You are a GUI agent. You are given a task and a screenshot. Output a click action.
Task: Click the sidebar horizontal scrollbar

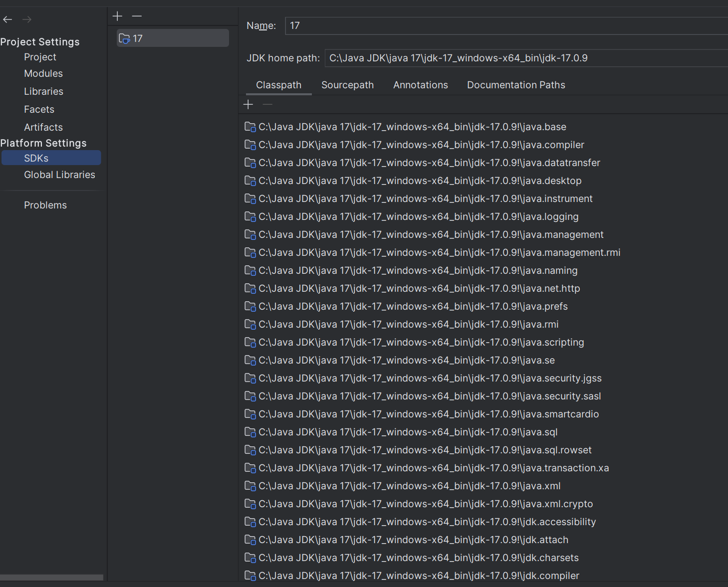coord(51,578)
